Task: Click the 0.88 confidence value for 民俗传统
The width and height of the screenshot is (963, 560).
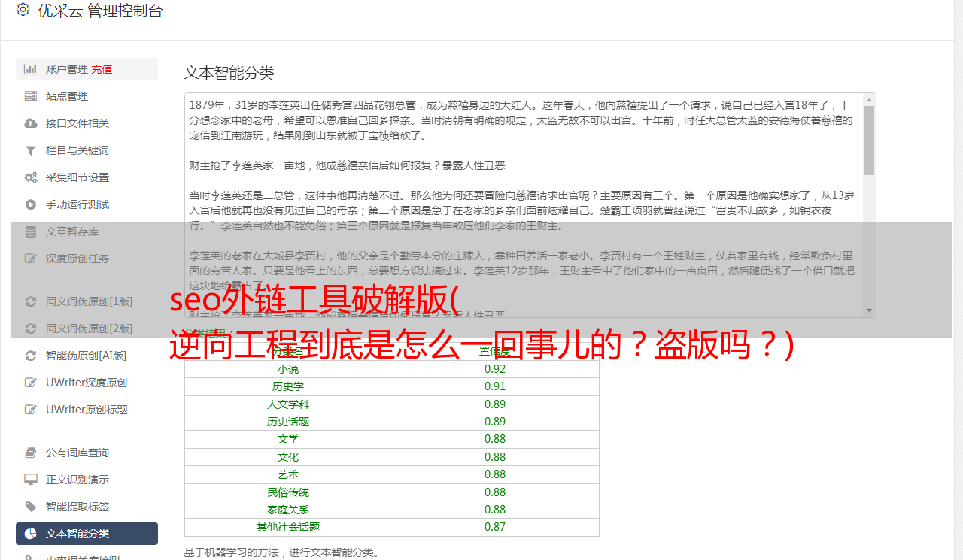Action: pyautogui.click(x=495, y=492)
